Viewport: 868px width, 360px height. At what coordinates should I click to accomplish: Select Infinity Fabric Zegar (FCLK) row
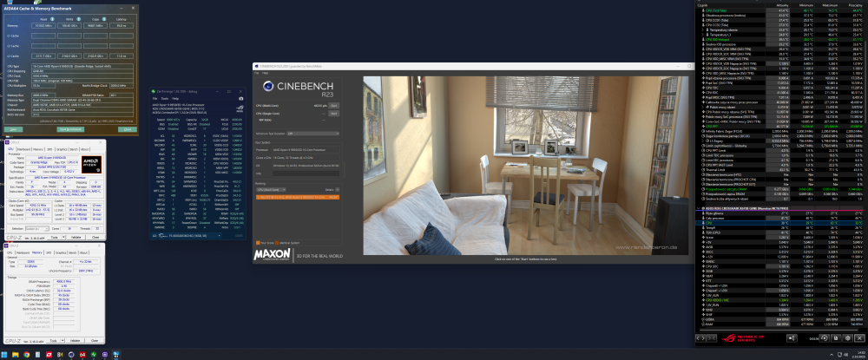pyautogui.click(x=780, y=131)
